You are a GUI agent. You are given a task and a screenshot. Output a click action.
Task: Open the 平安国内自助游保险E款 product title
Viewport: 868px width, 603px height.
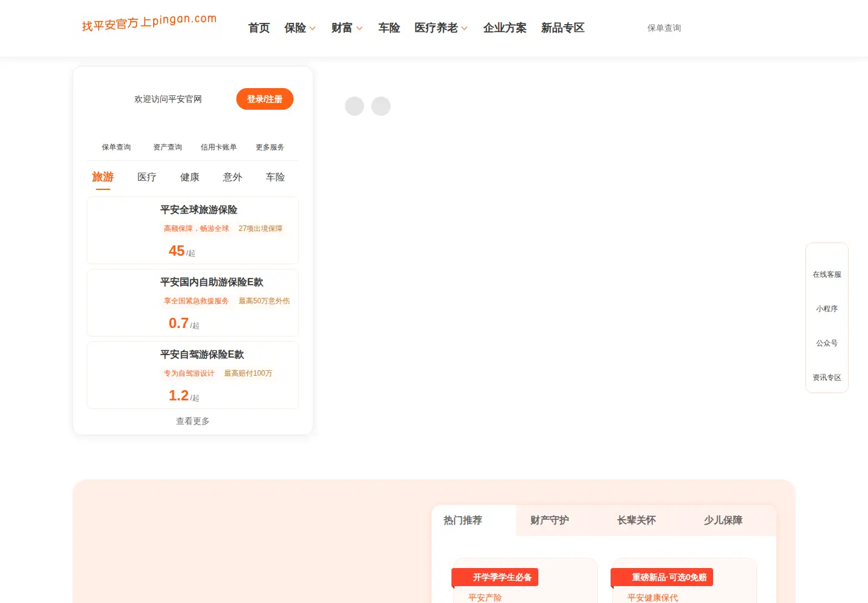[x=212, y=282]
